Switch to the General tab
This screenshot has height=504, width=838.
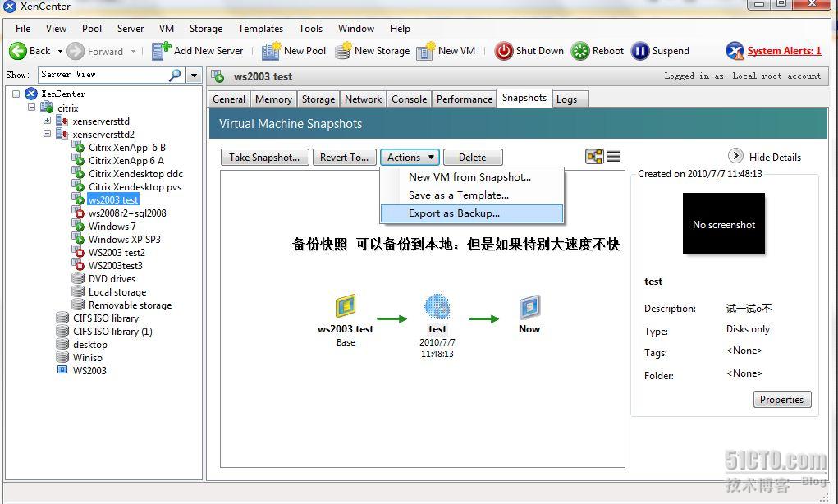click(229, 99)
